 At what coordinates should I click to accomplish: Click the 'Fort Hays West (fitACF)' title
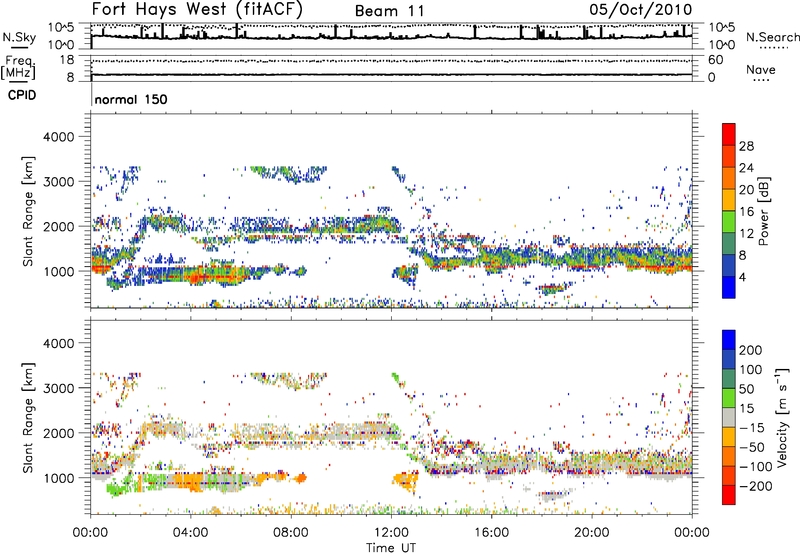[x=197, y=9]
